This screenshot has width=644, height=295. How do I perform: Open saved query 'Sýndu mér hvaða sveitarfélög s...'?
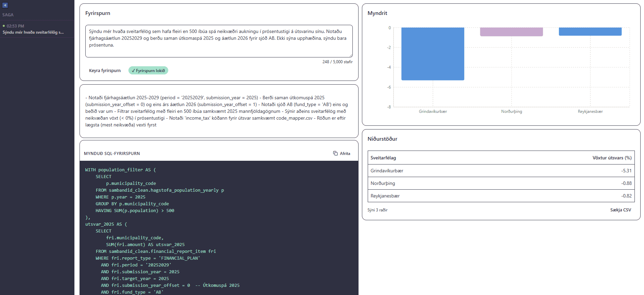37,29
